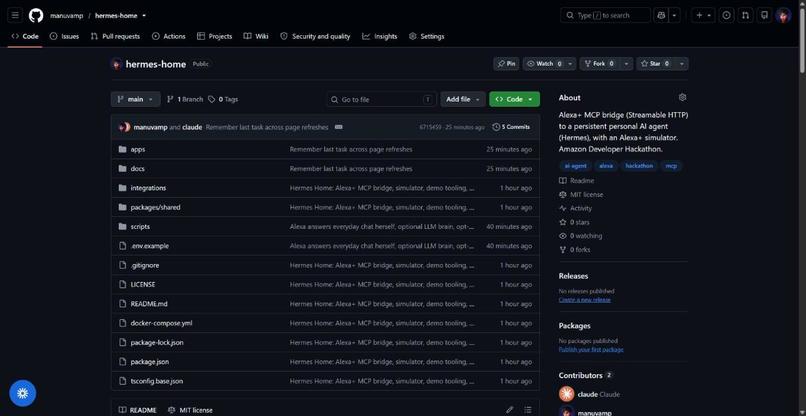This screenshot has height=416, width=806.
Task: Open tsconfig.base.json file
Action: pyautogui.click(x=157, y=381)
